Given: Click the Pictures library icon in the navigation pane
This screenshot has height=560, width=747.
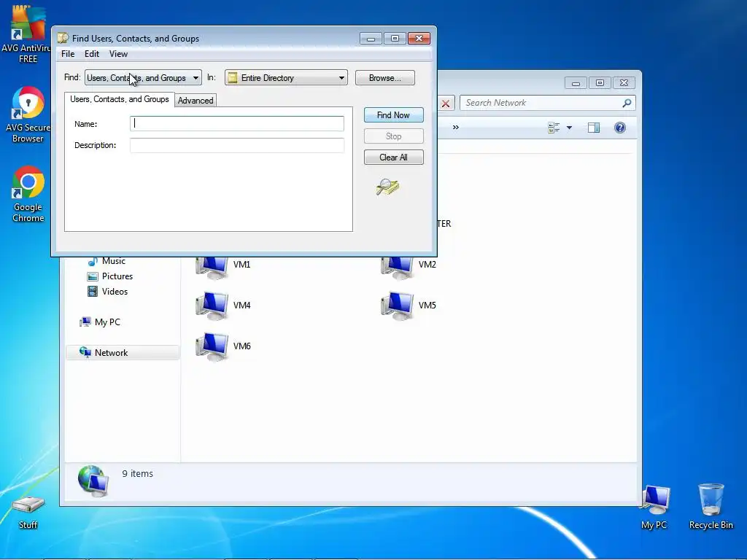Looking at the screenshot, I should pos(93,276).
